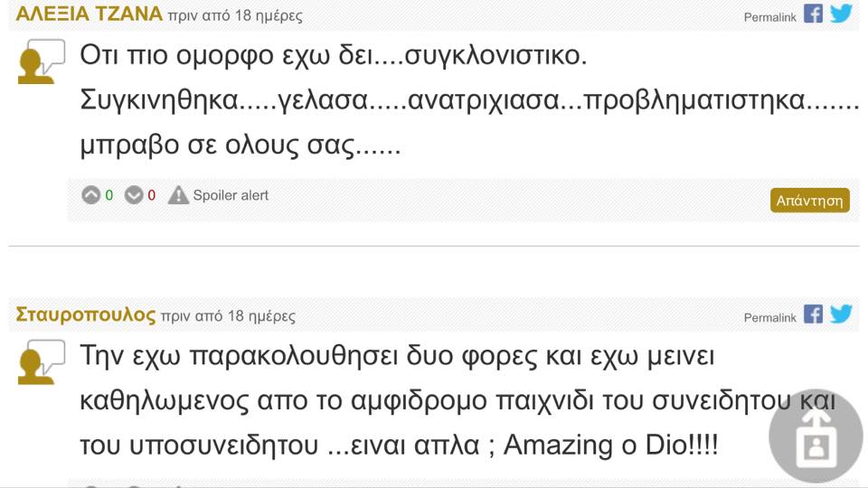The width and height of the screenshot is (868, 488).
Task: Open Permalink for Σταυροπουλος's comment
Action: coord(769,317)
